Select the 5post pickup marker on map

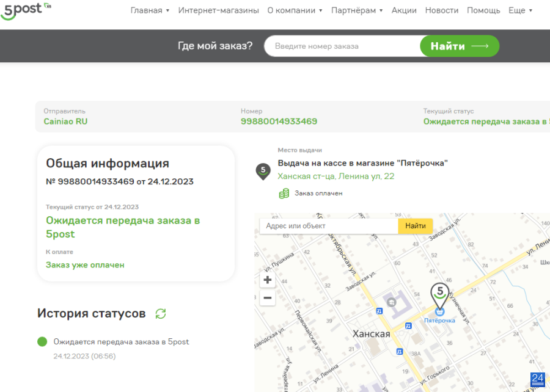point(439,295)
